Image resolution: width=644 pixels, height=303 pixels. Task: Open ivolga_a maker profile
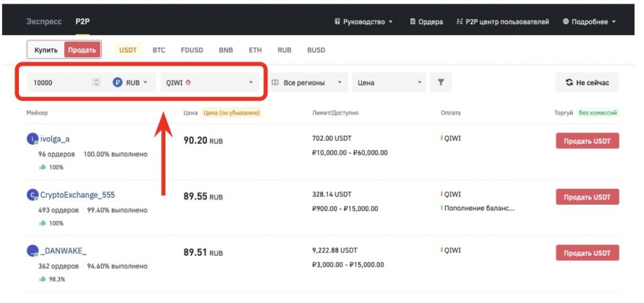(x=55, y=139)
